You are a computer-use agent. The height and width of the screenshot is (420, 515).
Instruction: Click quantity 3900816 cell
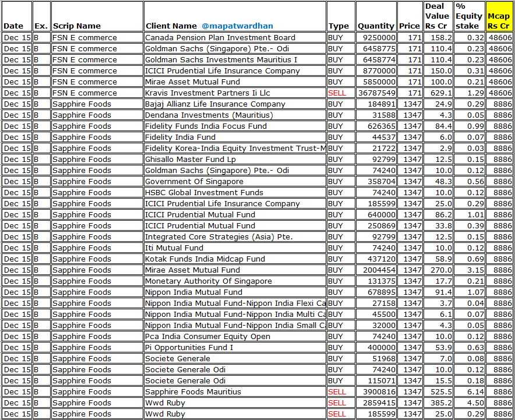pyautogui.click(x=376, y=391)
